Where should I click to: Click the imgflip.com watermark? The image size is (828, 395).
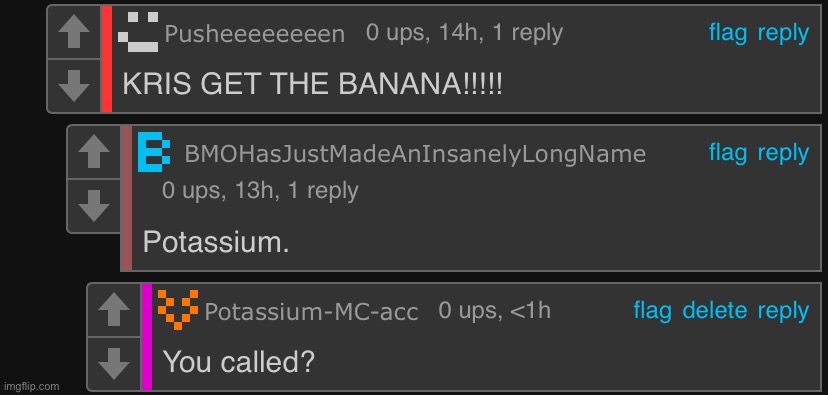click(30, 387)
